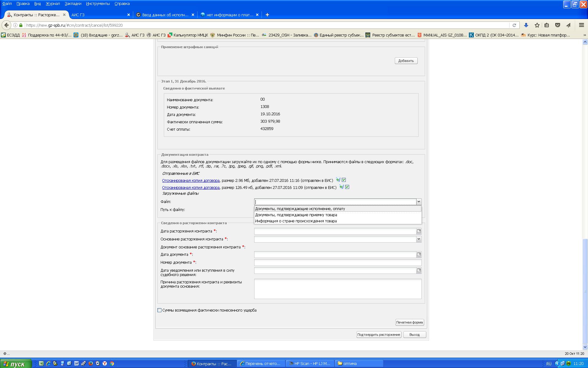The image size is (588, 368).
Task: Click the browser back arrow button
Action: click(x=6, y=25)
